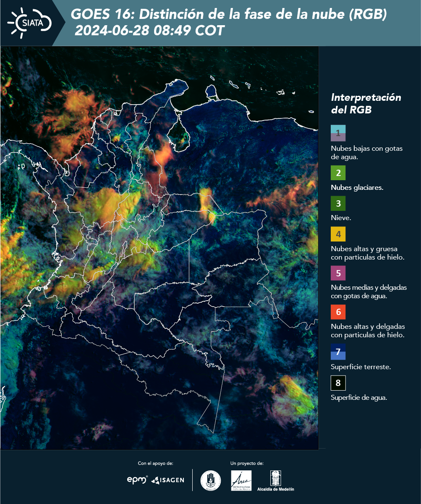Select legend swatch 1 for low water clouds
Image resolution: width=421 pixels, height=504 pixels.
tap(338, 133)
